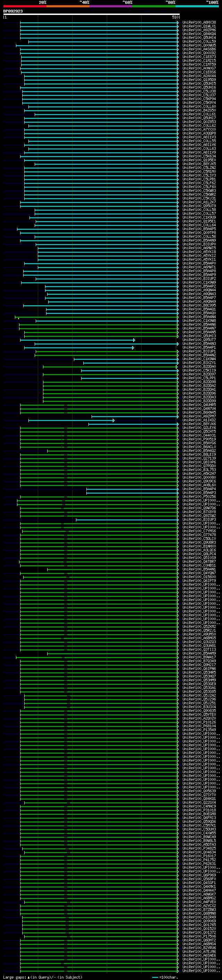Viewport: 222px width, 980px height.
Task: Select hit UniRef100_B3IUP0
Action: pos(199,244)
